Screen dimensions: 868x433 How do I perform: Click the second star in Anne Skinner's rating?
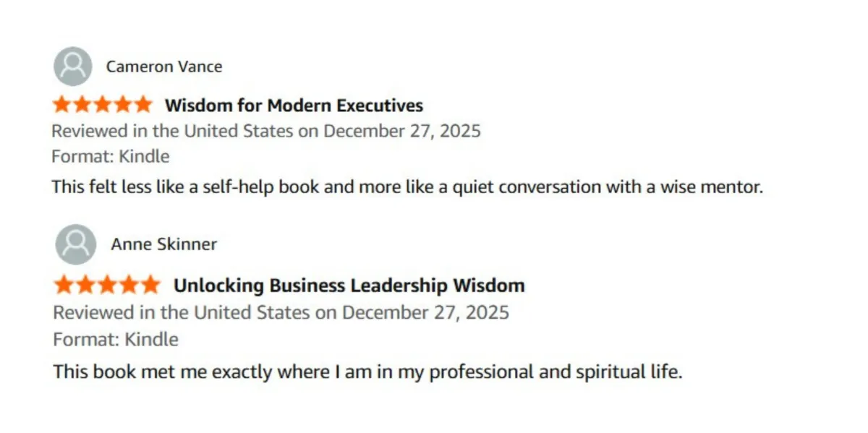[x=85, y=285]
